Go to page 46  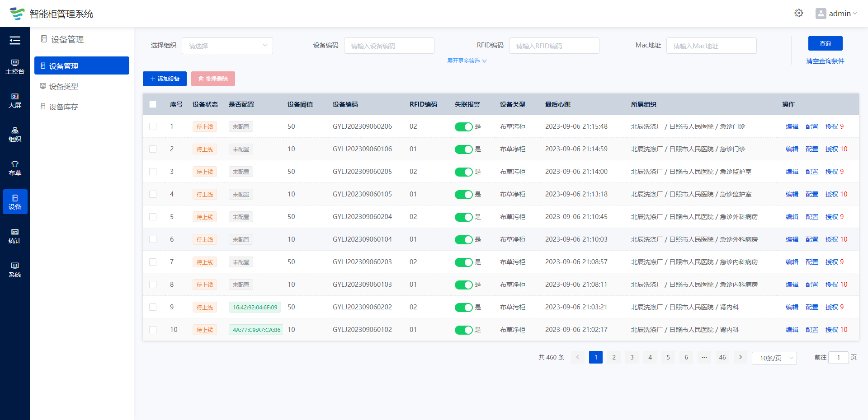(722, 357)
